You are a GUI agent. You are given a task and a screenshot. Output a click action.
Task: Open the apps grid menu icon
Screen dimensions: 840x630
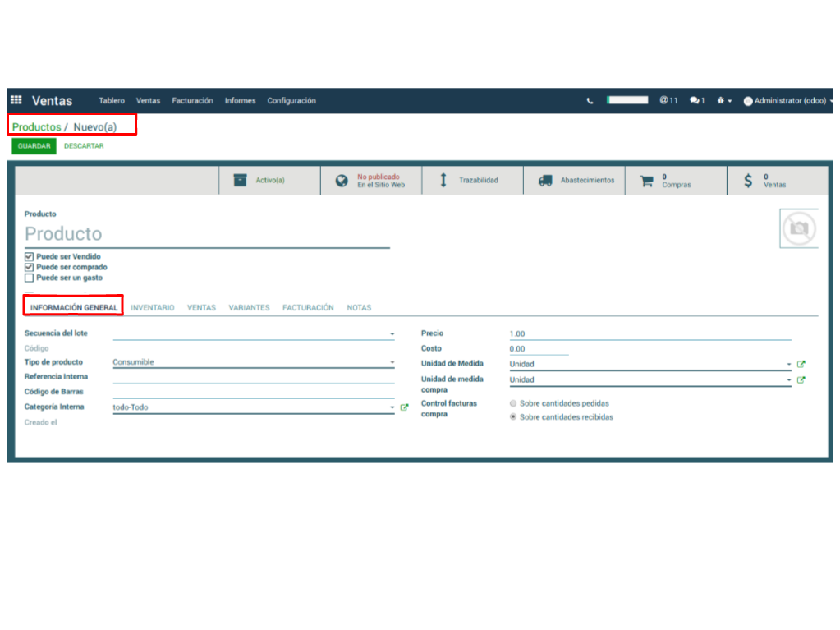(16, 100)
